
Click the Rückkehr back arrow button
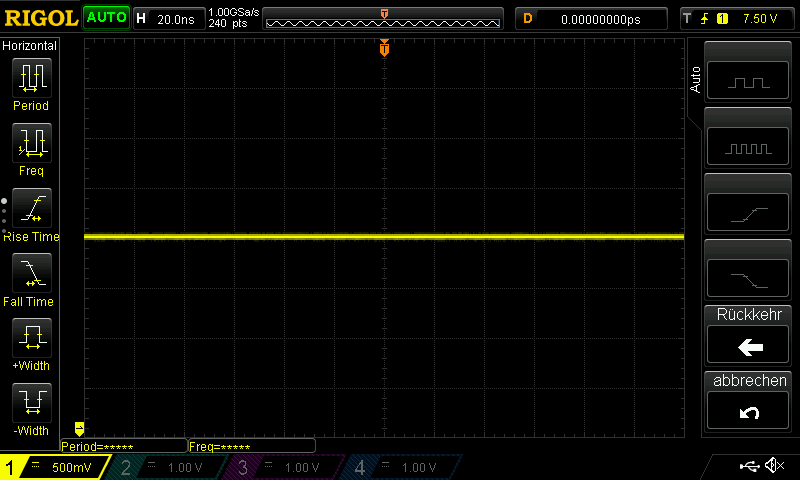coord(748,345)
